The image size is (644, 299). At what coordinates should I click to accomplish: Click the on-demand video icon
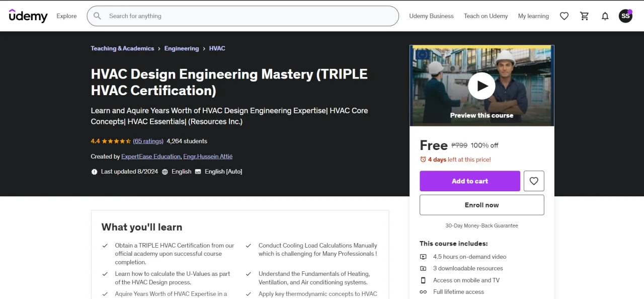click(x=423, y=257)
